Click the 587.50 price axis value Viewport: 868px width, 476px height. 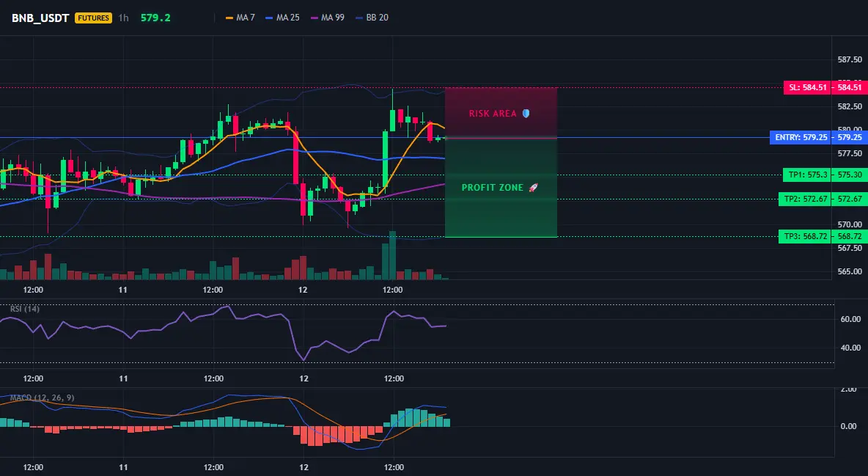coord(850,59)
